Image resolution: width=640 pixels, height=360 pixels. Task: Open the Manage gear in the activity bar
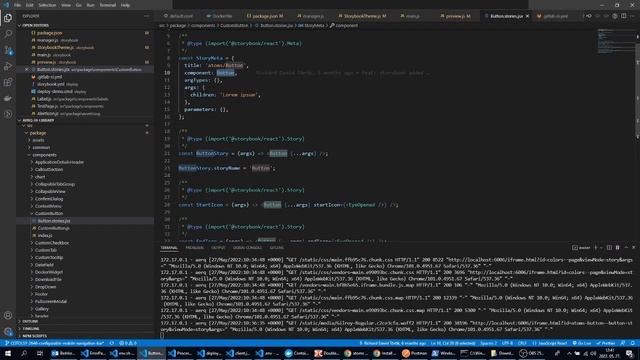8,331
